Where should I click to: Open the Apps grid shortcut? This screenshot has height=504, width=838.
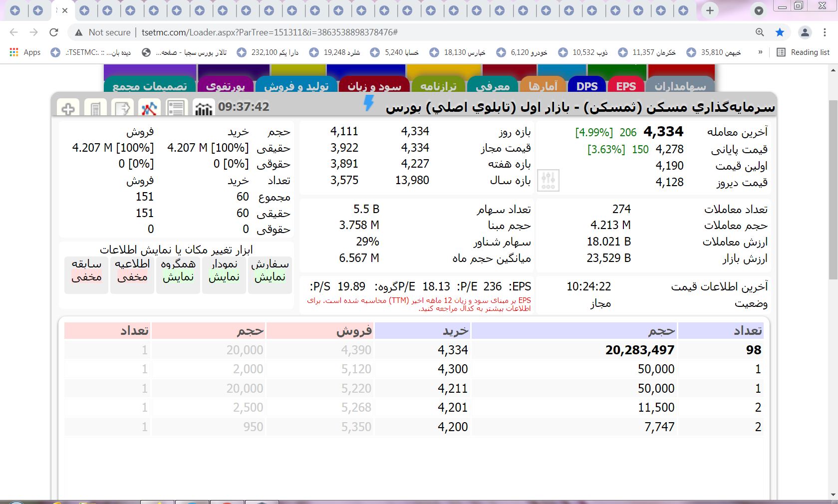(x=25, y=52)
